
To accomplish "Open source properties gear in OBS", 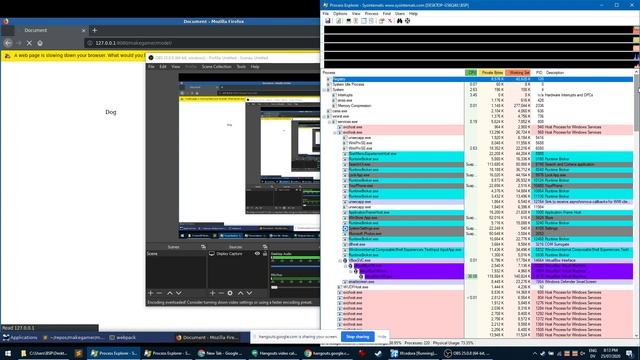I will [230, 293].
